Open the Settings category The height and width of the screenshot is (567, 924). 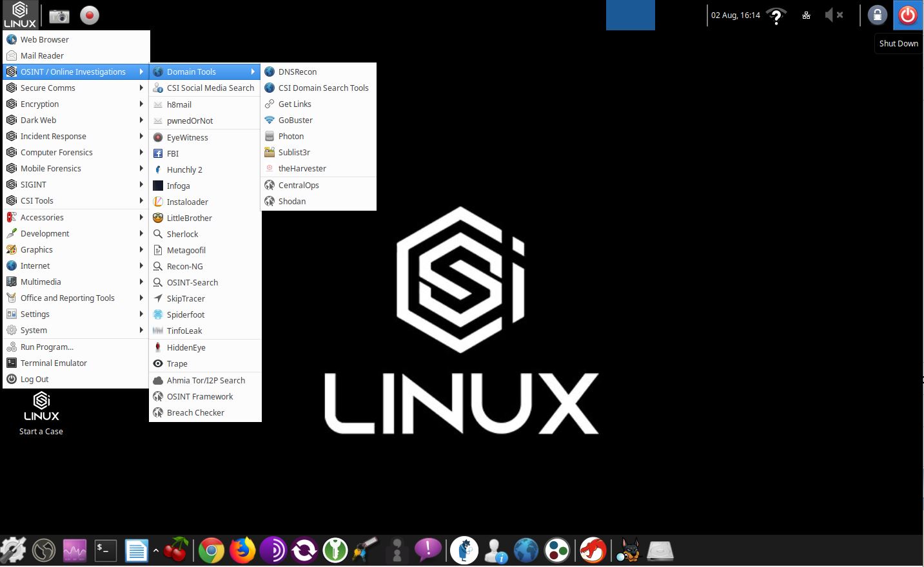click(x=76, y=314)
